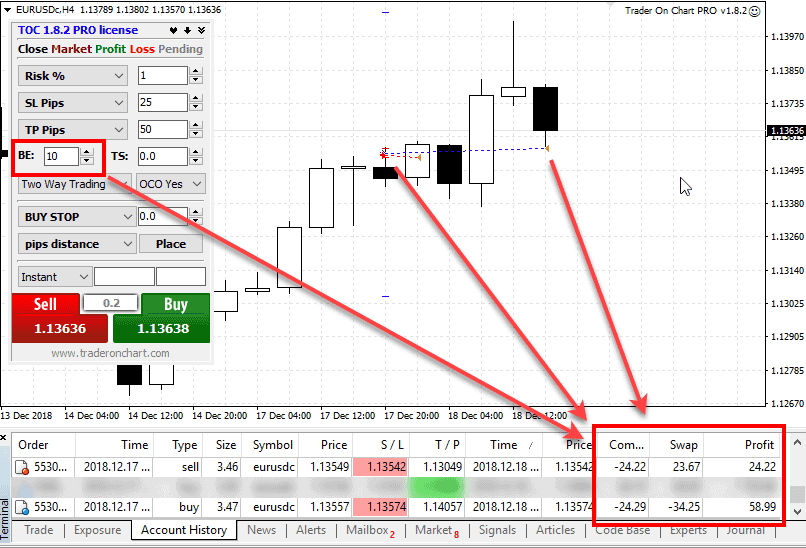The height and width of the screenshot is (548, 806).
Task: Click the TS input field
Action: 162,156
